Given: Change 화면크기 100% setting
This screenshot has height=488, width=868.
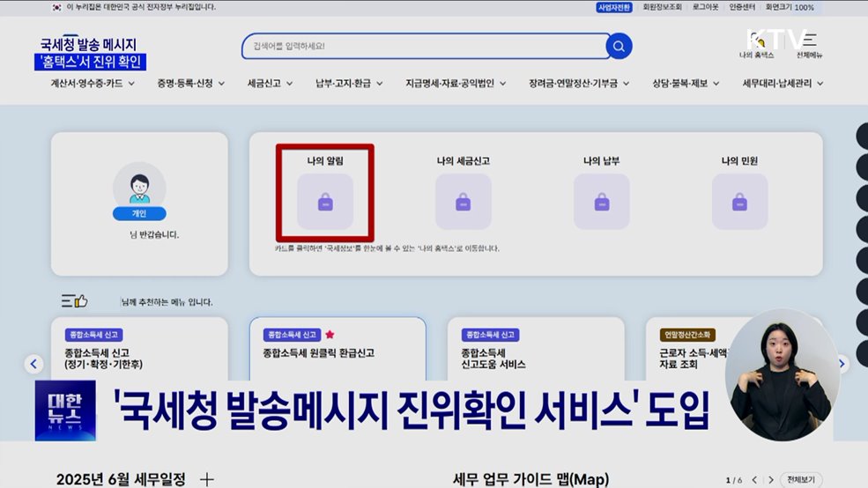Looking at the screenshot, I should (x=790, y=7).
